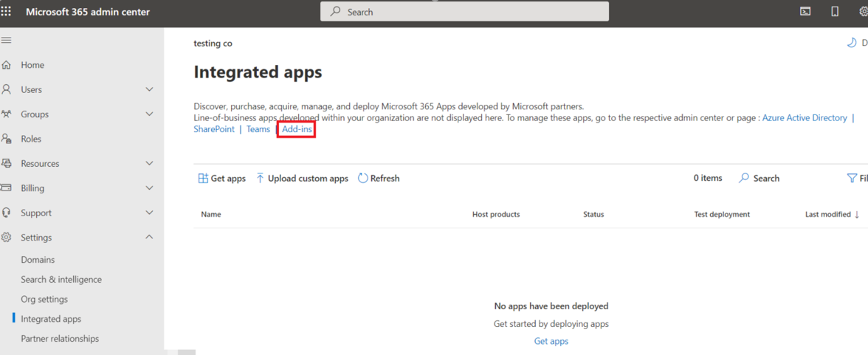The height and width of the screenshot is (355, 868).
Task: Select Integrated apps in the sidebar
Action: tap(51, 319)
